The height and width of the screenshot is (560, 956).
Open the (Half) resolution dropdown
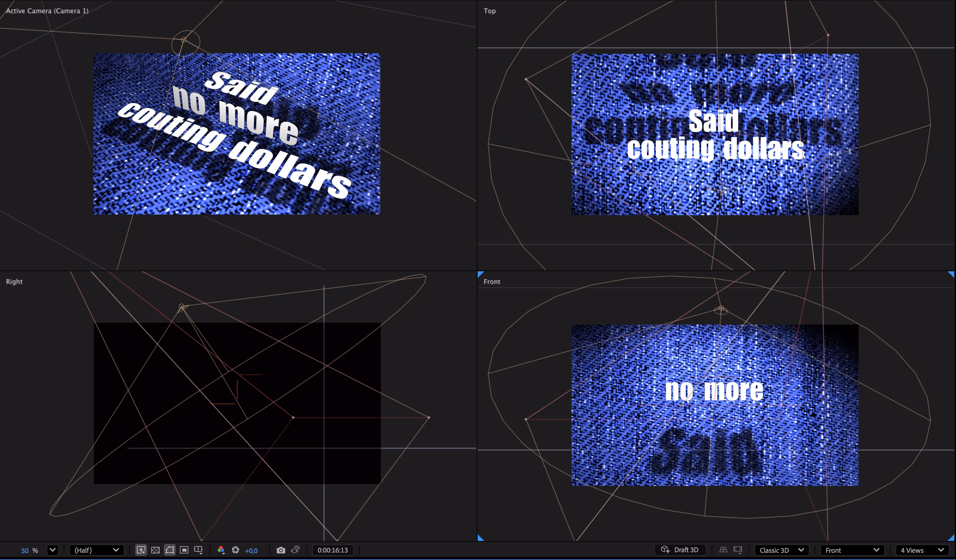[97, 550]
